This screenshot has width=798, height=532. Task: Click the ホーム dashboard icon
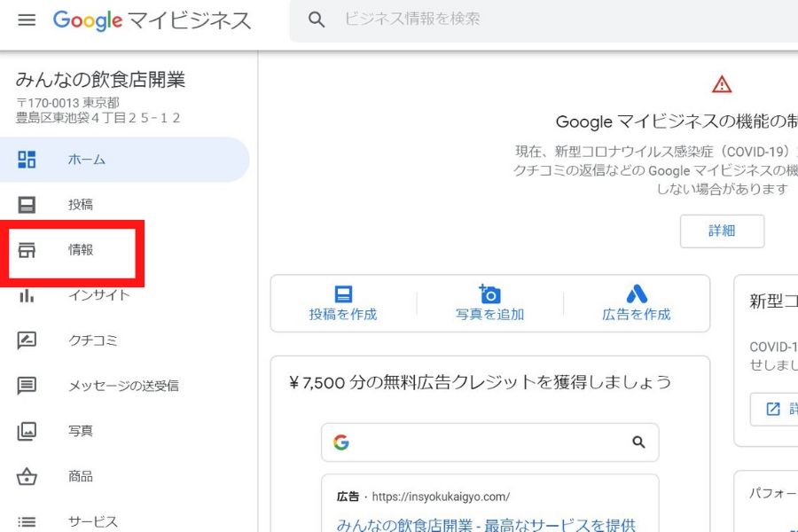click(x=27, y=160)
